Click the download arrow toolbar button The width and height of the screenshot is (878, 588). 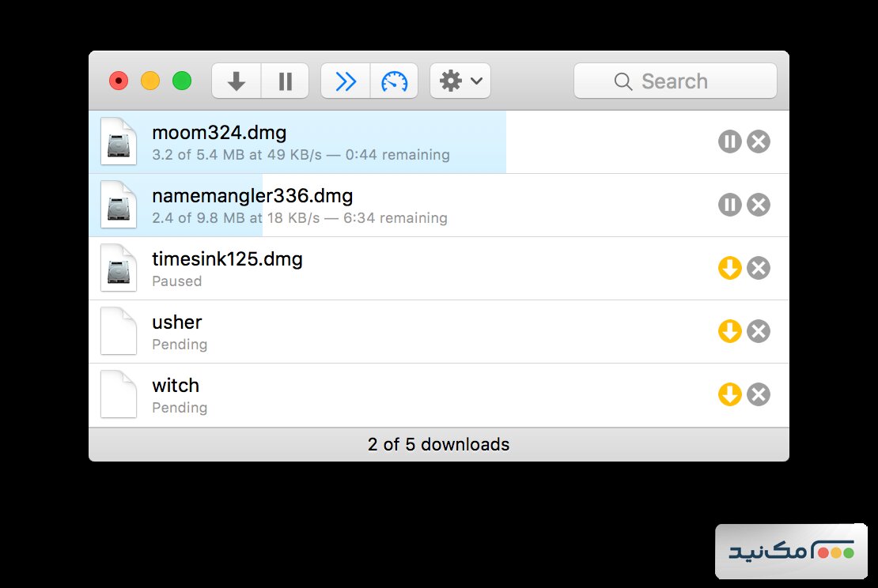236,81
